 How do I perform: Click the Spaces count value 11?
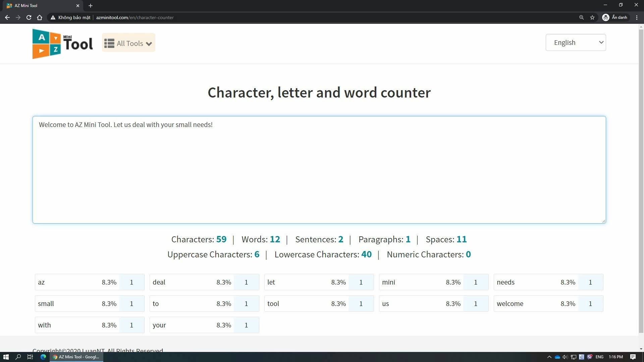tap(462, 239)
